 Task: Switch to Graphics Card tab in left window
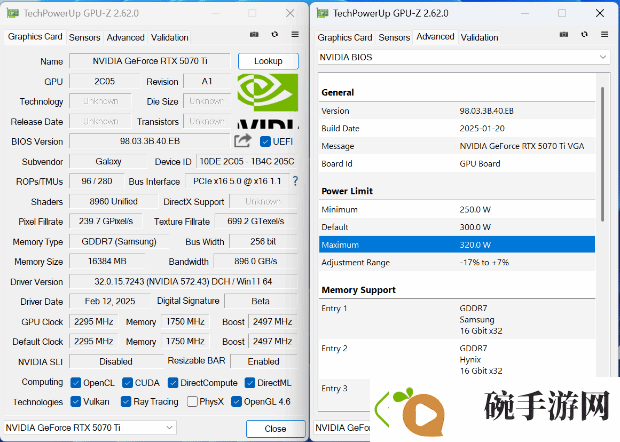[x=35, y=37]
